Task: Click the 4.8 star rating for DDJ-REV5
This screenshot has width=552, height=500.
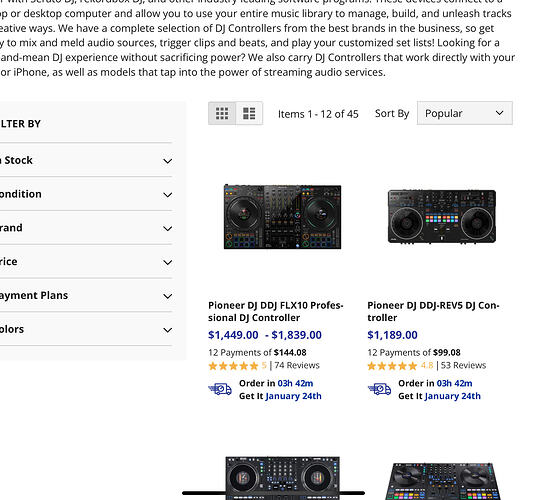Action: click(x=392, y=366)
